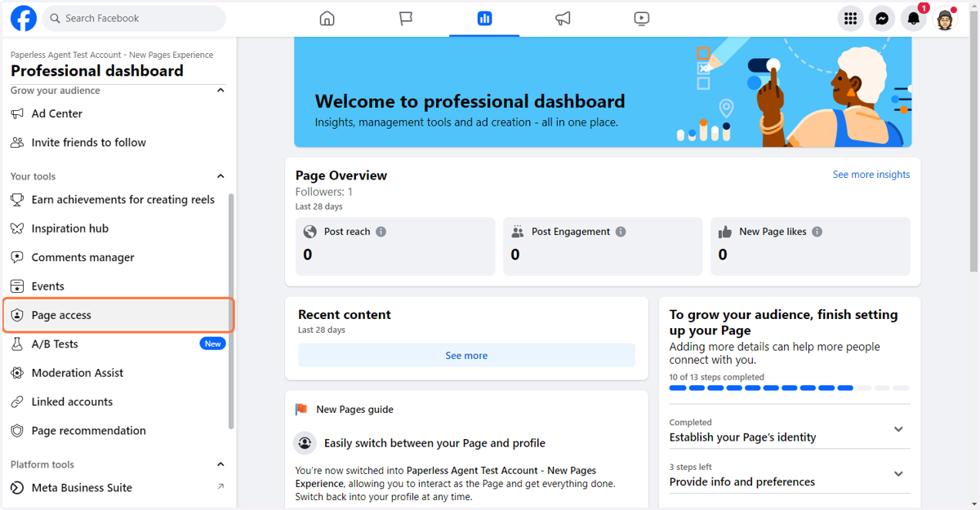Click the Post reach globe icon
Screen dimensions: 980x510
click(x=310, y=232)
